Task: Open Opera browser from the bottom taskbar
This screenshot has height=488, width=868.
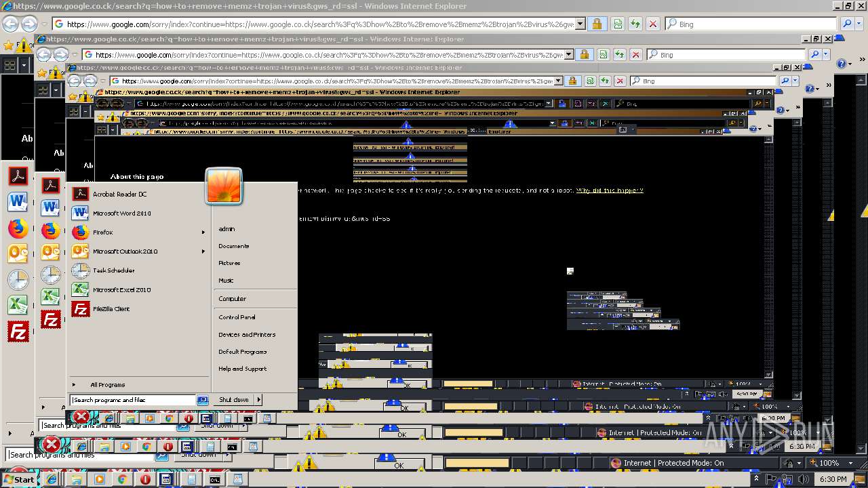Action: click(145, 479)
